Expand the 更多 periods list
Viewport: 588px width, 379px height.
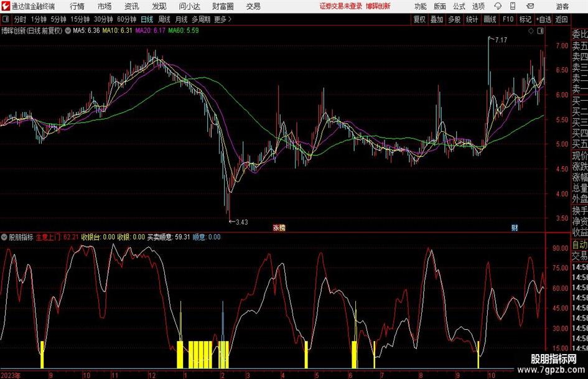(x=223, y=19)
